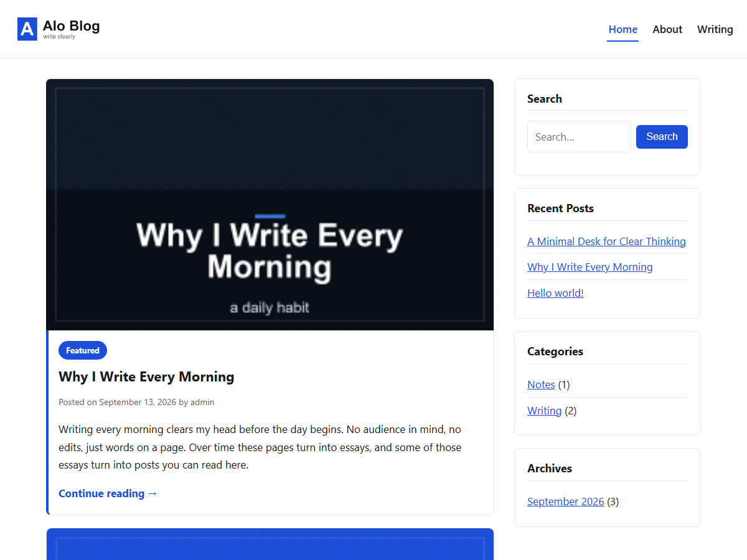Click the author name 'admin'
The width and height of the screenshot is (747, 560).
pyautogui.click(x=202, y=402)
